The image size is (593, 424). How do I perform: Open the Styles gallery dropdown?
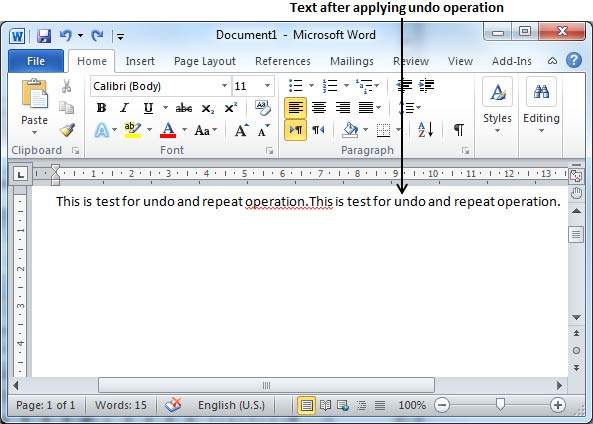pyautogui.click(x=497, y=106)
